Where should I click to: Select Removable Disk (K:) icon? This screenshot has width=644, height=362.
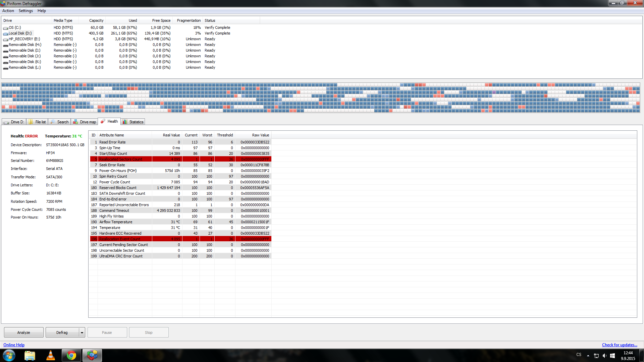click(6, 62)
